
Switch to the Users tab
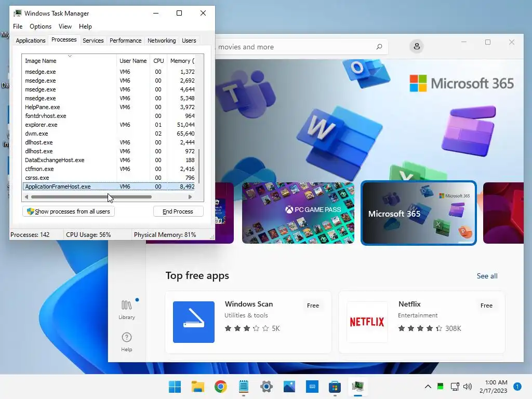[189, 41]
